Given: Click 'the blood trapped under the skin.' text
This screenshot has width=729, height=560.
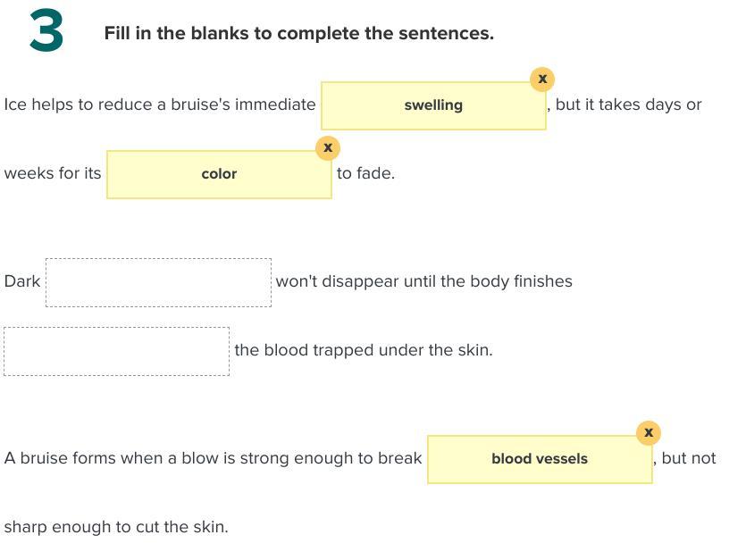Looking at the screenshot, I should 363,350.
